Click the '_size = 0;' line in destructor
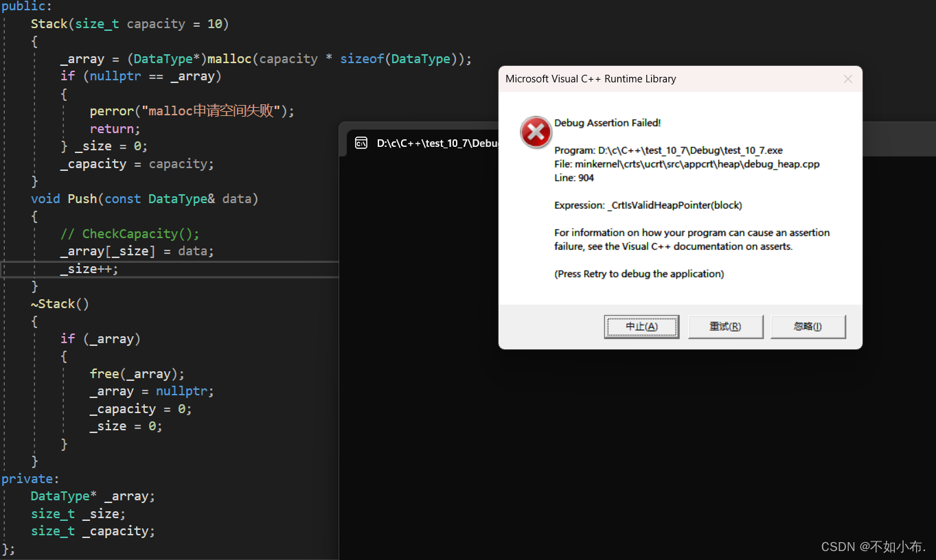Viewport: 936px width, 560px height. point(126,426)
